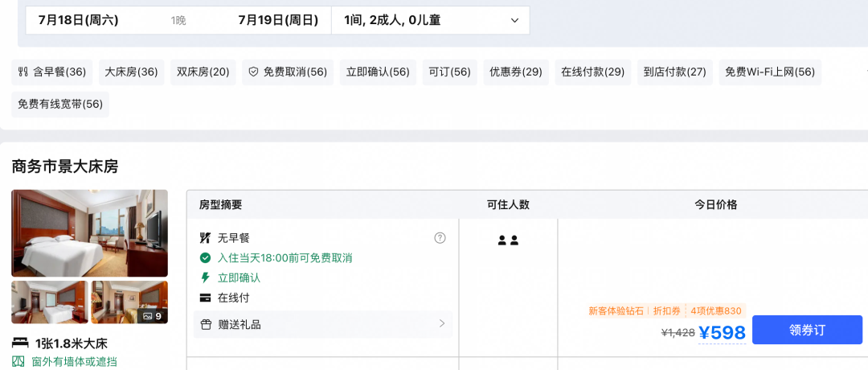Click the 商务市景大床房 room title
Image resolution: width=868 pixels, height=370 pixels.
(x=65, y=166)
